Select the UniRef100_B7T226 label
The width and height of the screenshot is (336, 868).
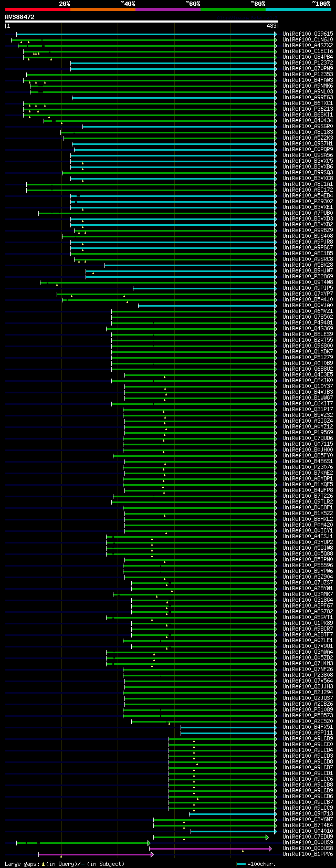(x=308, y=496)
